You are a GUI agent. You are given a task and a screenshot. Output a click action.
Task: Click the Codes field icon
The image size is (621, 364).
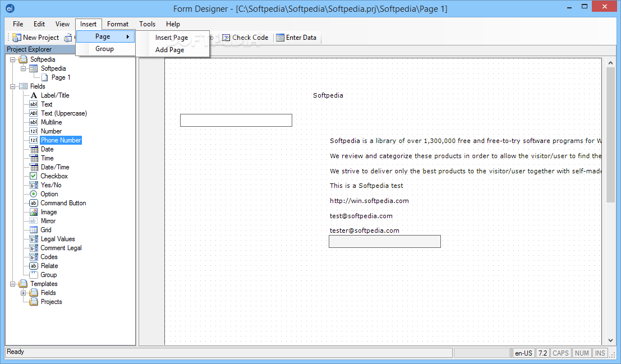[34, 257]
